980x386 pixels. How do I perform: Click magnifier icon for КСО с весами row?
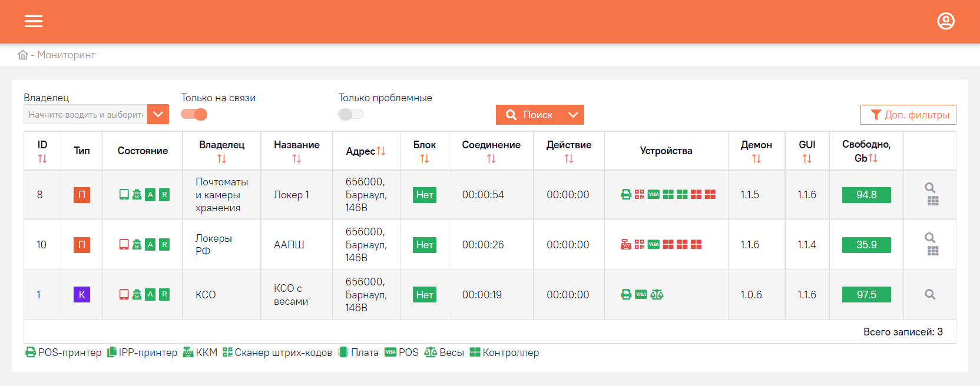930,295
